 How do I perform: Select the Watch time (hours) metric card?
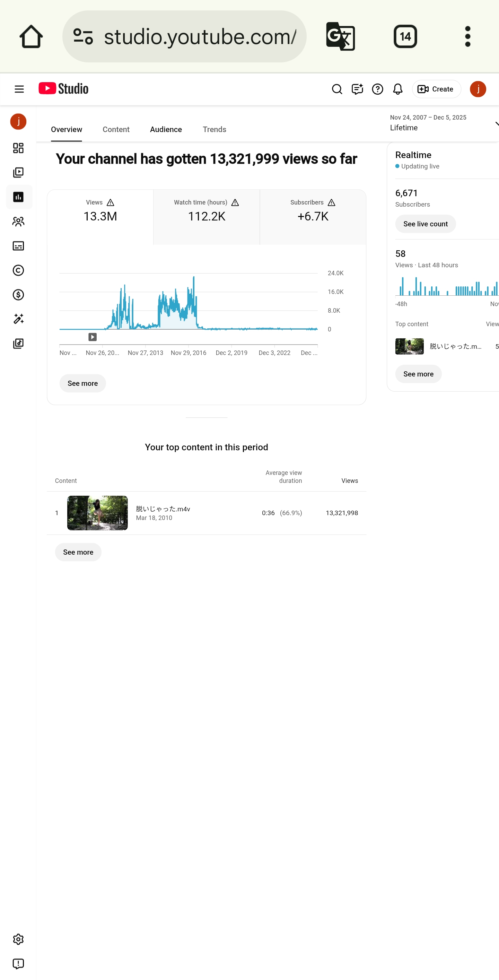[207, 217]
